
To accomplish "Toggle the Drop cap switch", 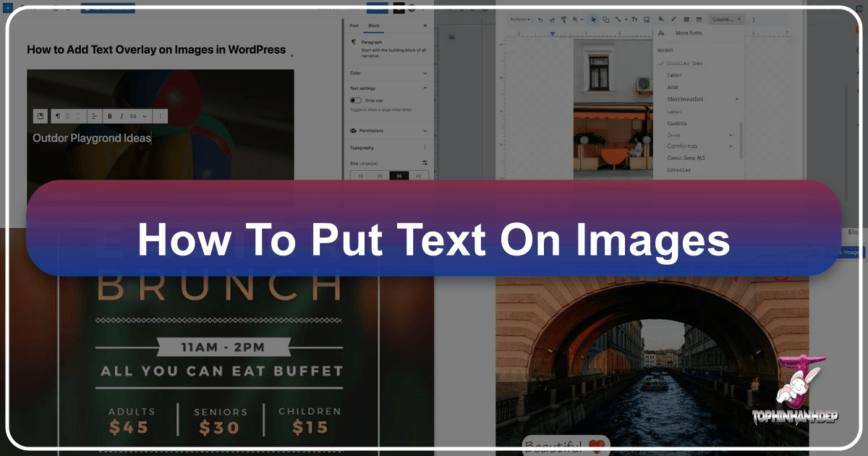I will [x=356, y=101].
